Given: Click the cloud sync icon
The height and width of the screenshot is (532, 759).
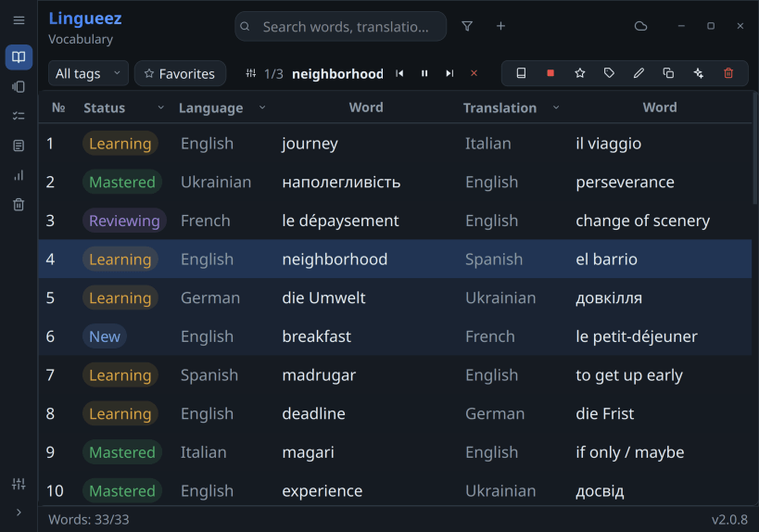Looking at the screenshot, I should tap(641, 26).
